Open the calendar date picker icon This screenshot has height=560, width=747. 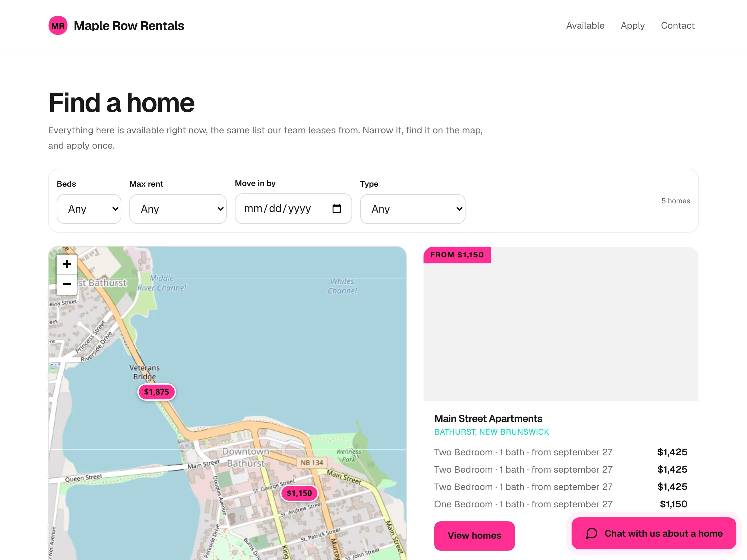[x=337, y=208]
